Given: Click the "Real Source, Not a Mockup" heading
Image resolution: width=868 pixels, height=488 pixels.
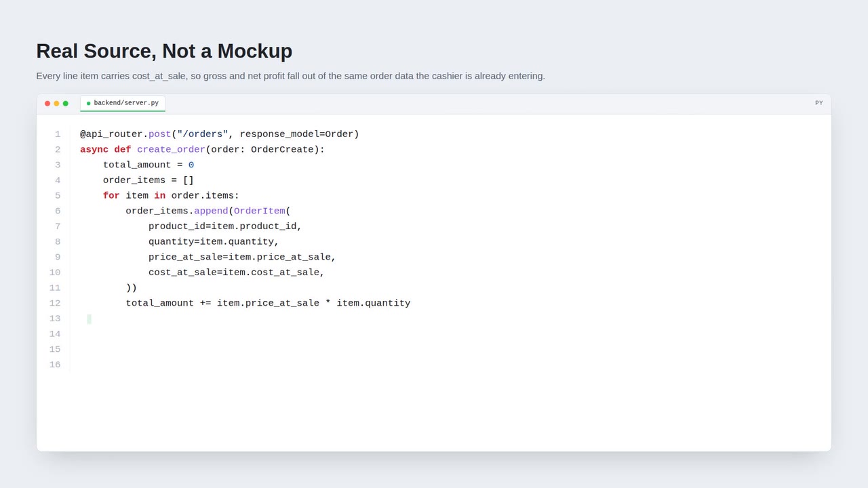Looking at the screenshot, I should (x=164, y=51).
